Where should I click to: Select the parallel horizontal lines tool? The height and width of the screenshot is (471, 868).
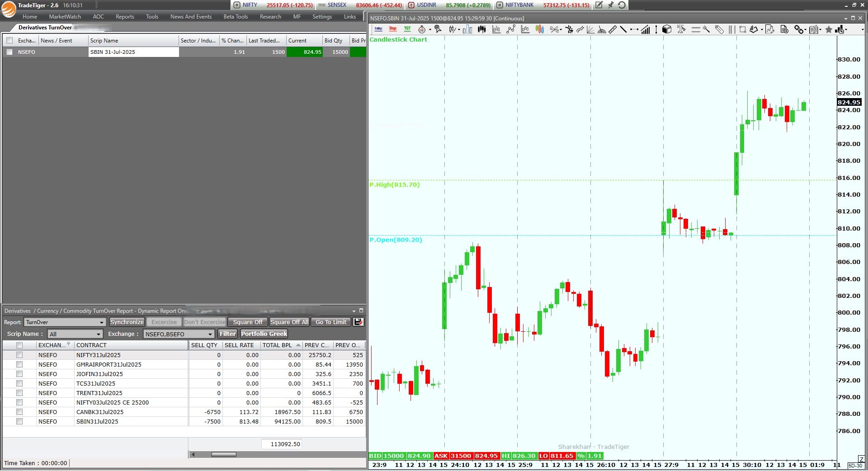(x=696, y=29)
